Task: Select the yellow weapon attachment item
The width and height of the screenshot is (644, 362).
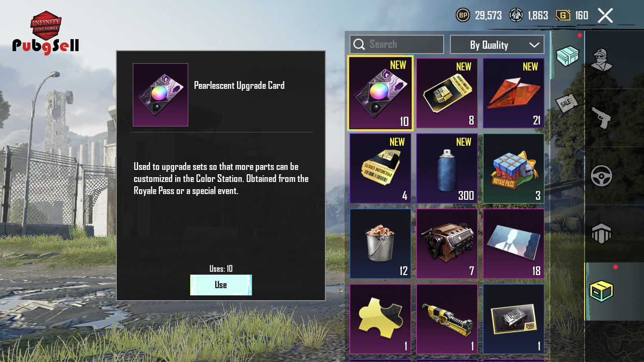Action: [x=447, y=319]
